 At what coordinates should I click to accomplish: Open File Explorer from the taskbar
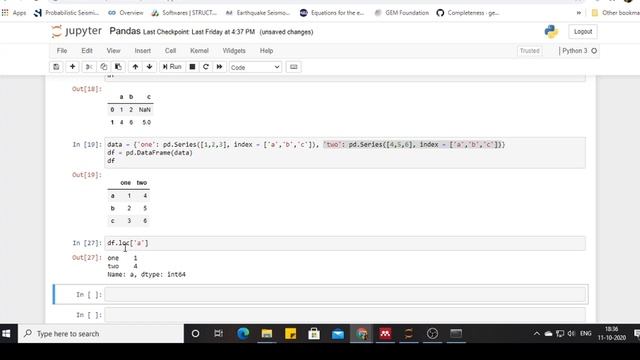click(x=267, y=334)
